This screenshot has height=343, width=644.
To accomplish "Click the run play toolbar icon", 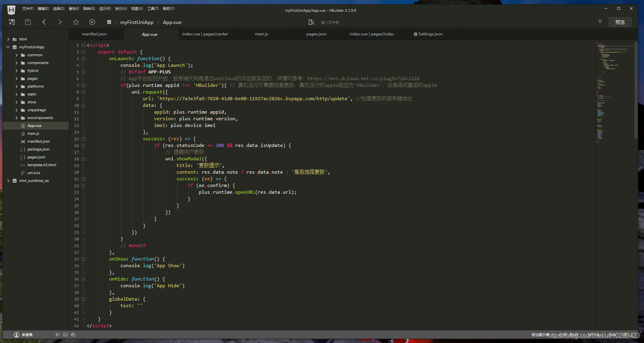I will tap(92, 22).
